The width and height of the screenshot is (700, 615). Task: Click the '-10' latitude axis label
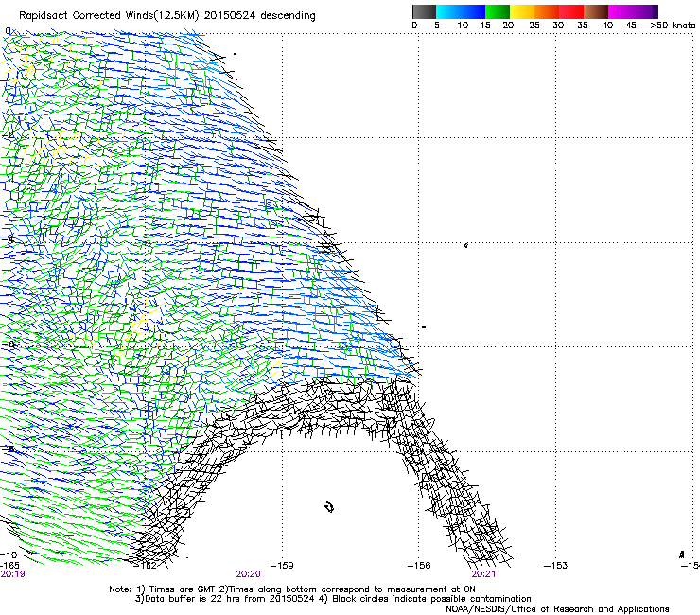tap(9, 555)
